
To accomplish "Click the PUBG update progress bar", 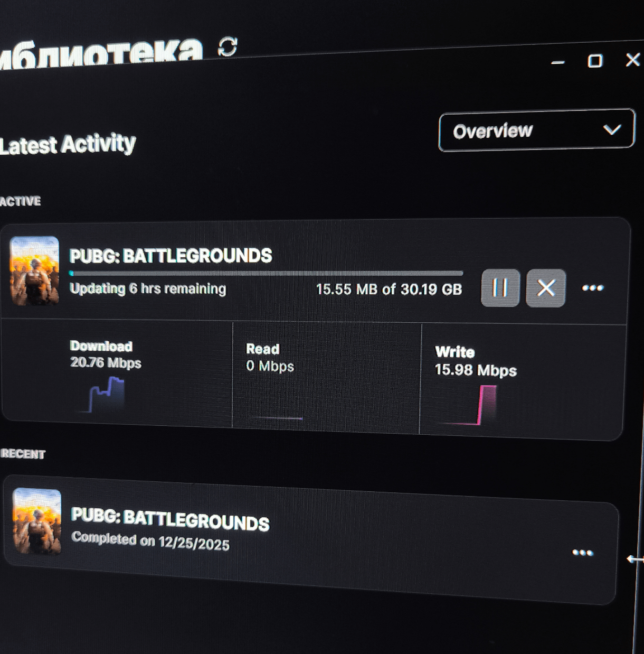I will click(267, 273).
